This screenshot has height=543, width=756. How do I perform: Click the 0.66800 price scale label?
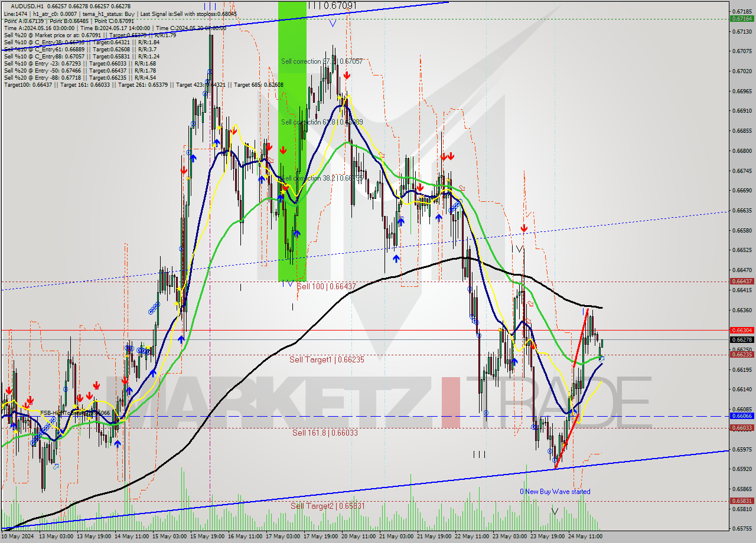742,151
